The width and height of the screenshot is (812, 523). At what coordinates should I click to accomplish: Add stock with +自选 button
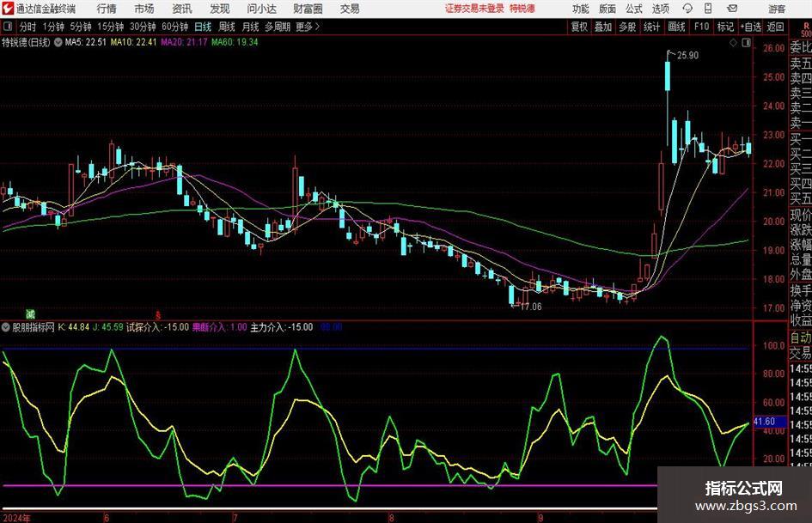[751, 27]
